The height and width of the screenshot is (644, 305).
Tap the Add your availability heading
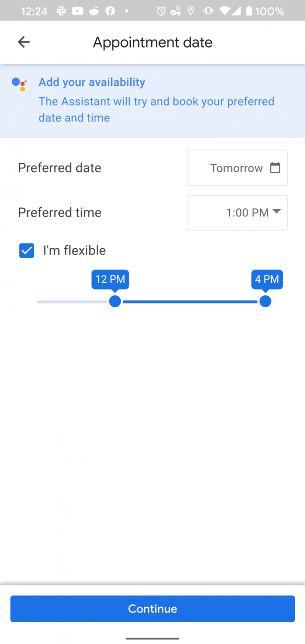(92, 82)
